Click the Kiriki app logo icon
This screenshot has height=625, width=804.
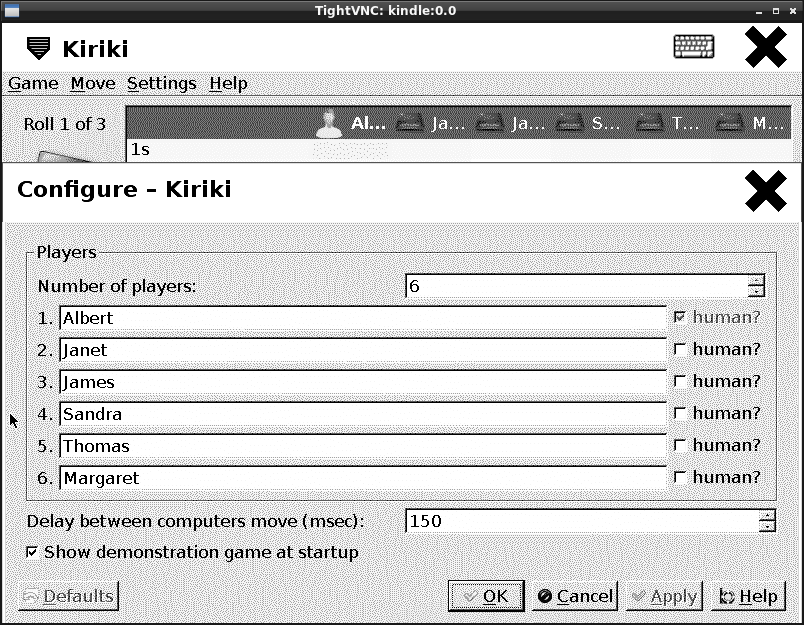(x=38, y=49)
